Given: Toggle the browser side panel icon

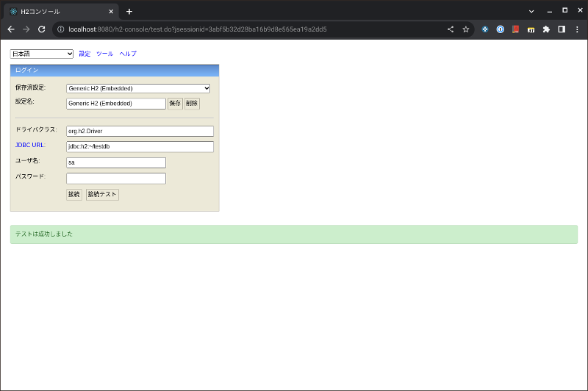Looking at the screenshot, I should tap(562, 29).
